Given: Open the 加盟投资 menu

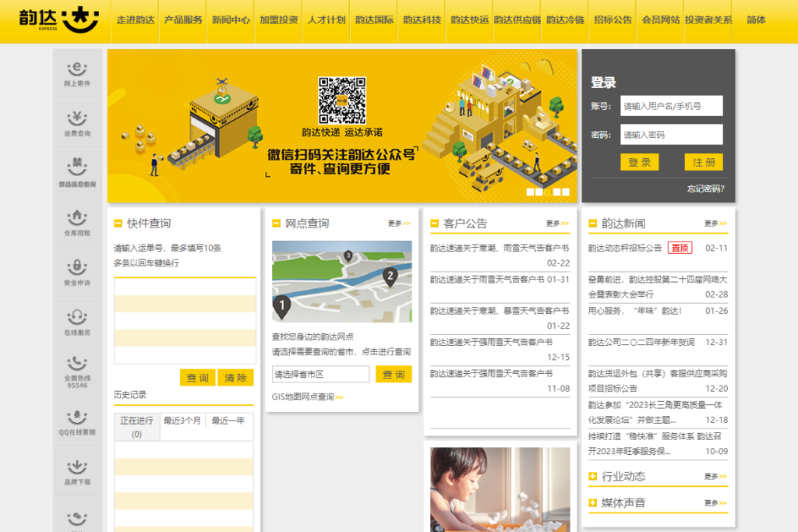Looking at the screenshot, I should coord(278,20).
